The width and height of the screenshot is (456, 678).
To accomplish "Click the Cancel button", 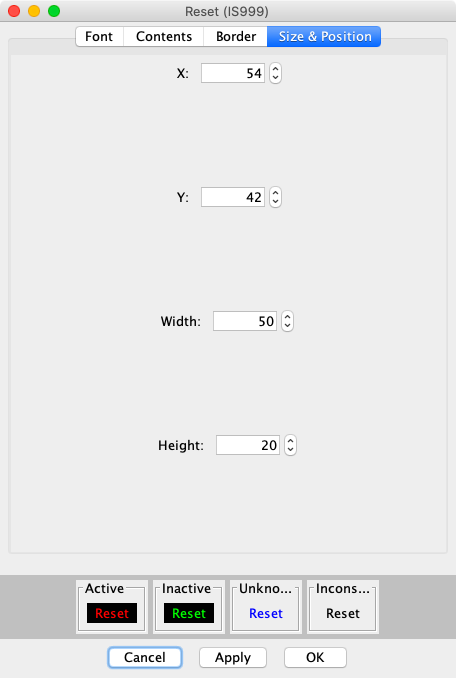I will pos(145,657).
